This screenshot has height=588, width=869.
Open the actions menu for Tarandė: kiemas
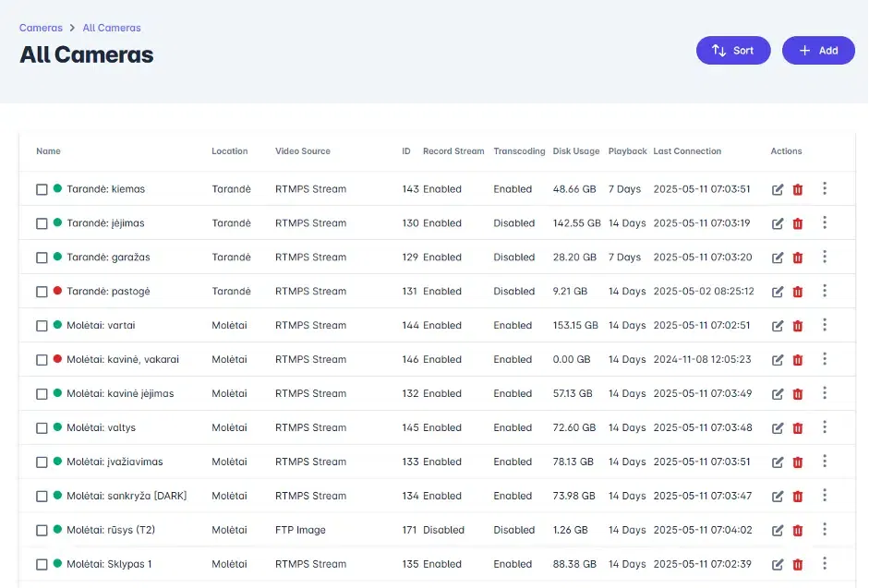pyautogui.click(x=825, y=188)
